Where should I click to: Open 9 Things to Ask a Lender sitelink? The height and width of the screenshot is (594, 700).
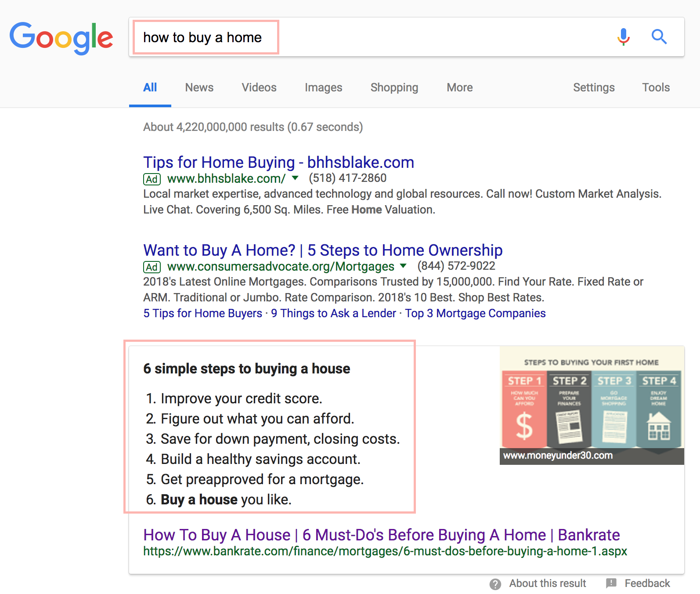point(334,313)
